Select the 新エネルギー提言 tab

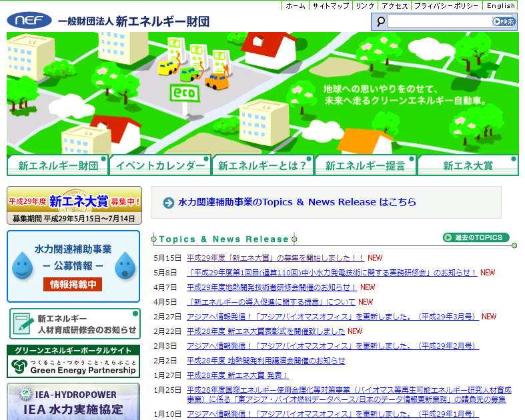[x=366, y=165]
